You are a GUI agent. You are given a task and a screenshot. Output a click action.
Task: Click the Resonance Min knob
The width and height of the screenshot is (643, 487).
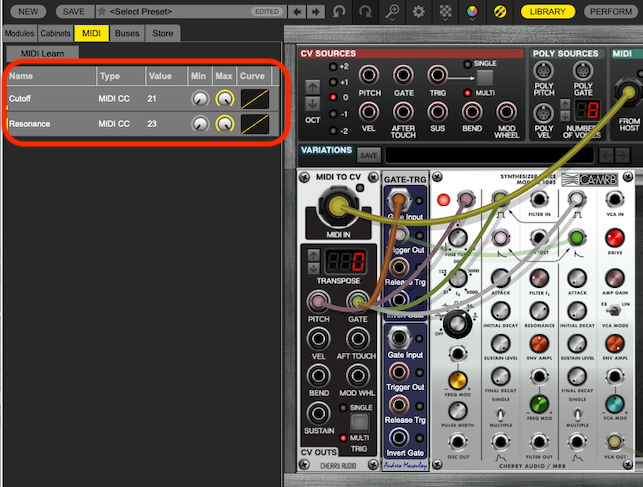[x=200, y=124]
